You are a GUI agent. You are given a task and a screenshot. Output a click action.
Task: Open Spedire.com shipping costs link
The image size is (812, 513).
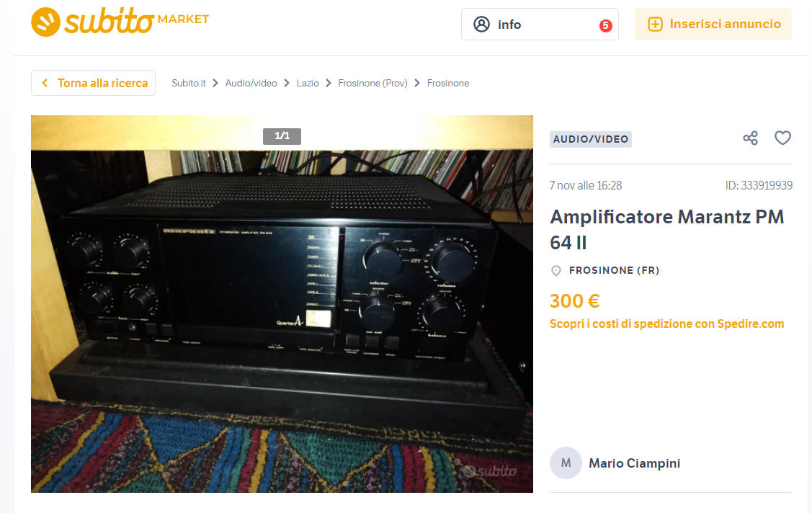coord(666,324)
